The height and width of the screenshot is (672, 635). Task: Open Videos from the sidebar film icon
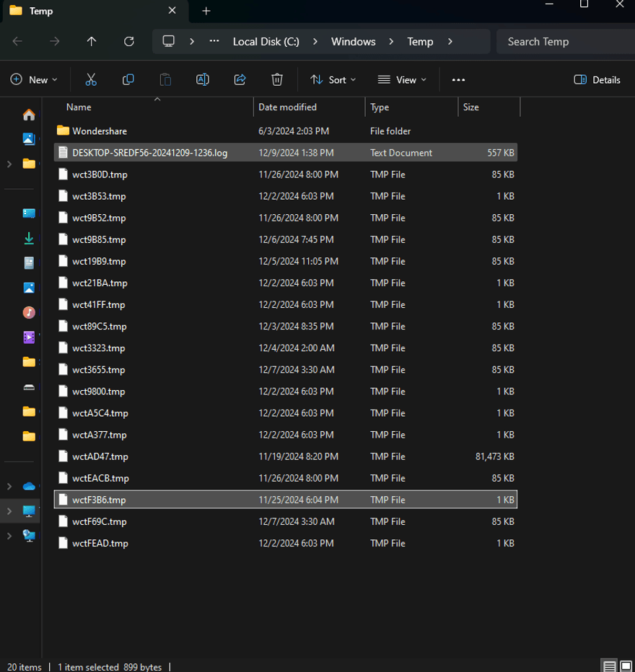tap(29, 337)
